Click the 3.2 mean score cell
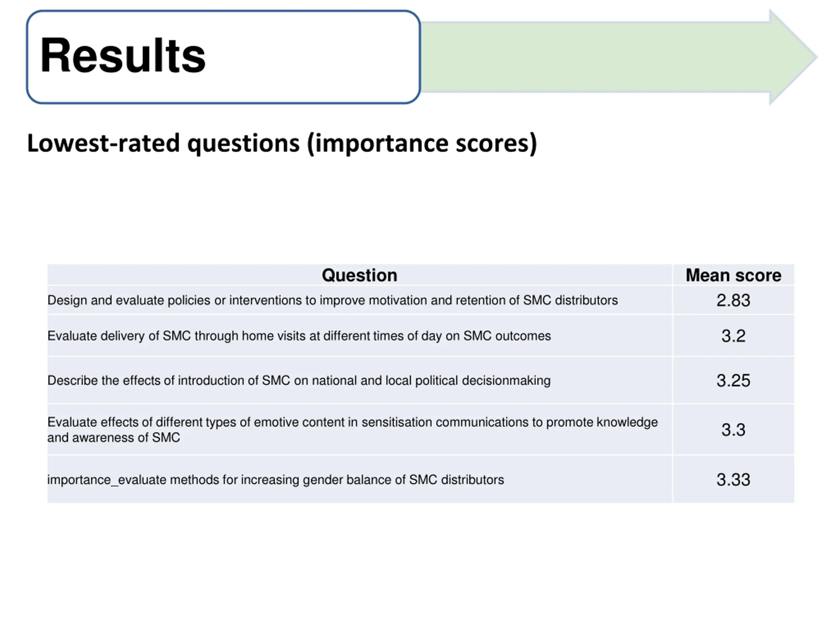The width and height of the screenshot is (840, 630). [733, 336]
